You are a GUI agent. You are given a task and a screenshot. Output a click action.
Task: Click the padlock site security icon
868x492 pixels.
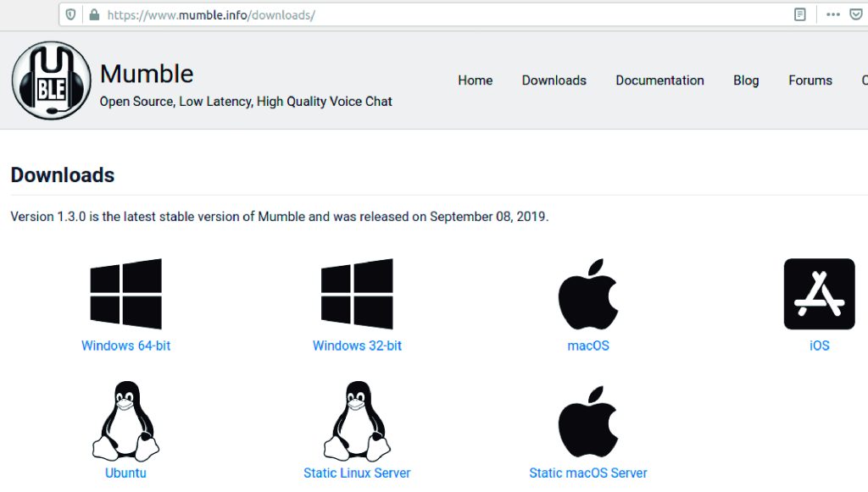[x=95, y=15]
